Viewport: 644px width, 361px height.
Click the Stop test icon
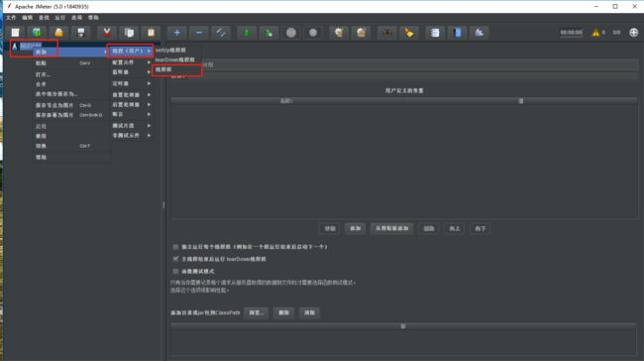click(x=291, y=33)
